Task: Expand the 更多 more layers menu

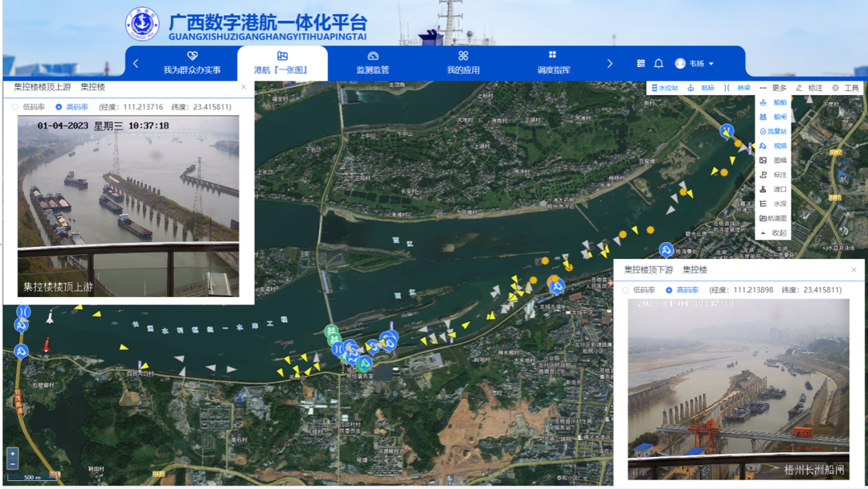Action: (x=773, y=88)
